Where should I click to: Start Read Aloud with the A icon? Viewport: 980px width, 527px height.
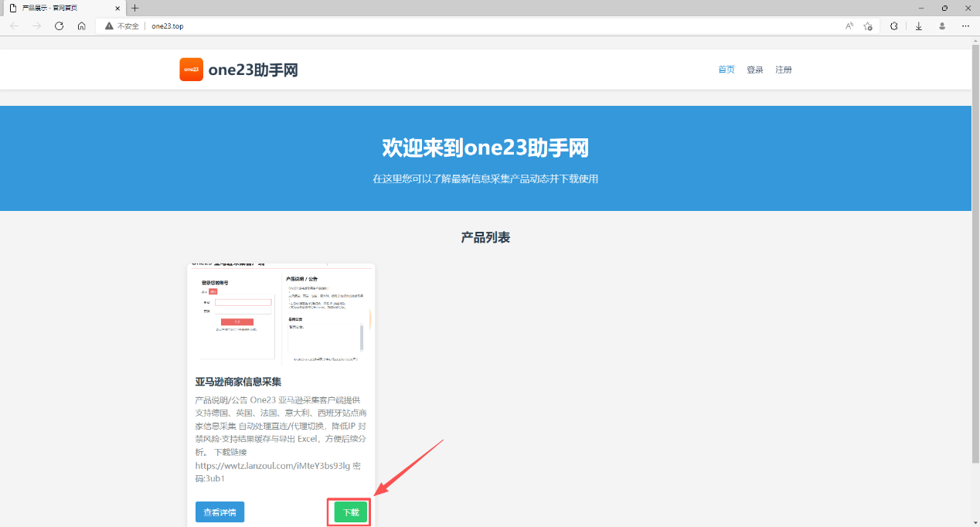[848, 25]
